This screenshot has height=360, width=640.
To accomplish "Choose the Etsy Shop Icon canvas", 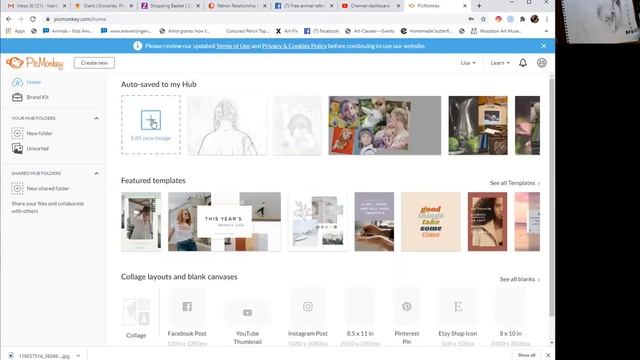I will (458, 307).
